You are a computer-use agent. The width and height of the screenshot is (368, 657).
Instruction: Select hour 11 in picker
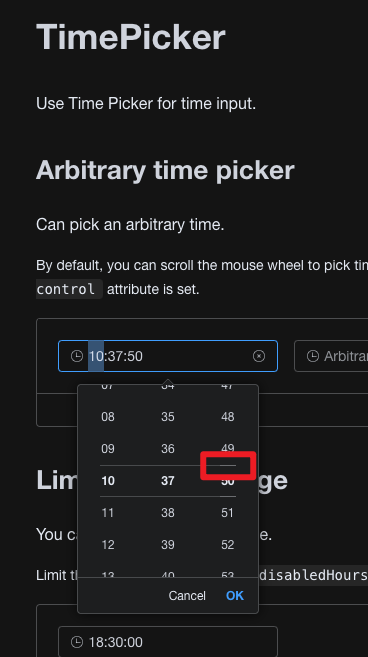[x=108, y=512]
